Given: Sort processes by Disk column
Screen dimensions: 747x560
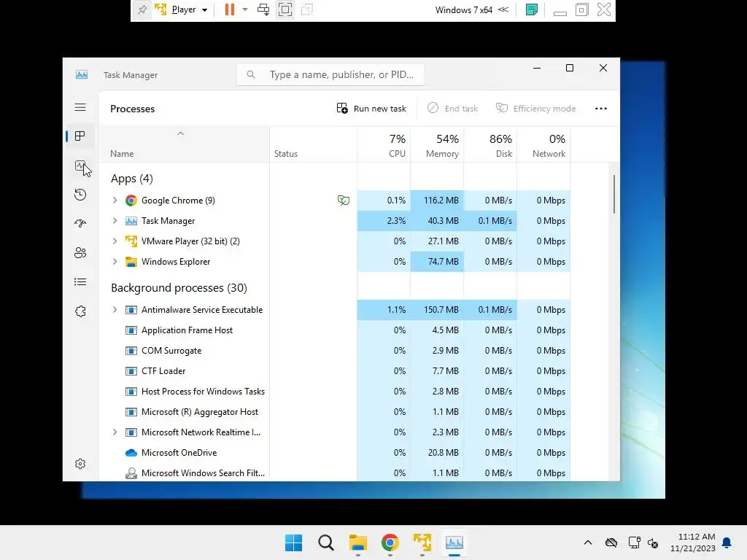Looking at the screenshot, I should coord(491,146).
